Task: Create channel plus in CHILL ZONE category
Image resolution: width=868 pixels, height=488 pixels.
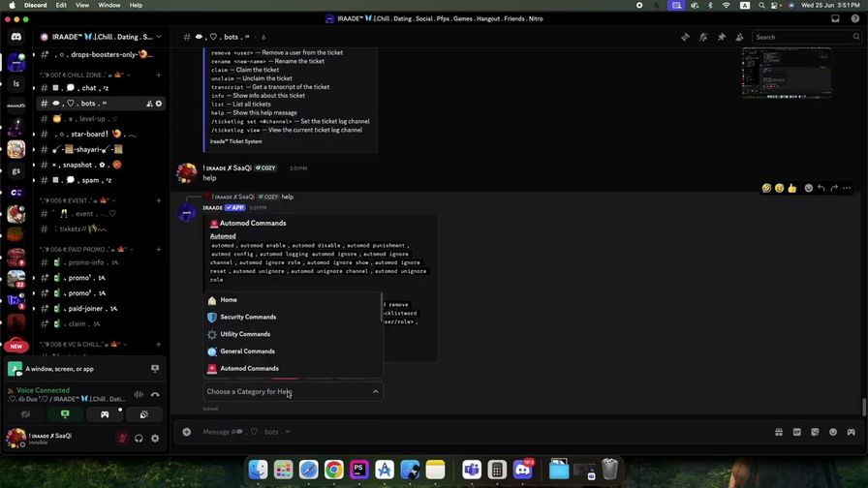Action: pos(158,75)
